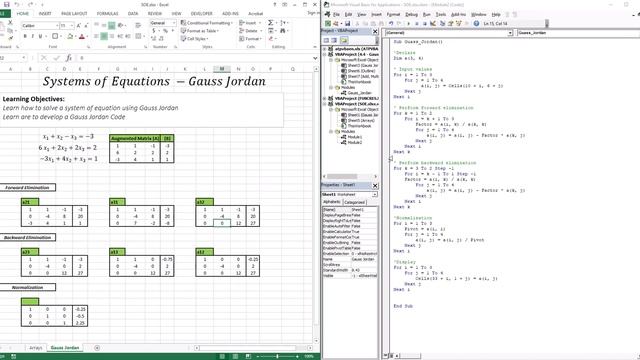Select Module2 in project tree

point(354,142)
